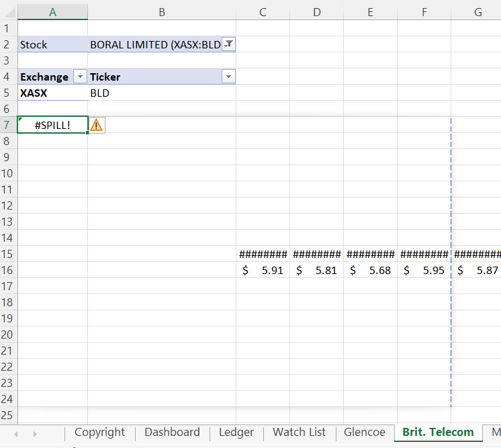
Task: Select row 4 header
Action: coord(9,77)
